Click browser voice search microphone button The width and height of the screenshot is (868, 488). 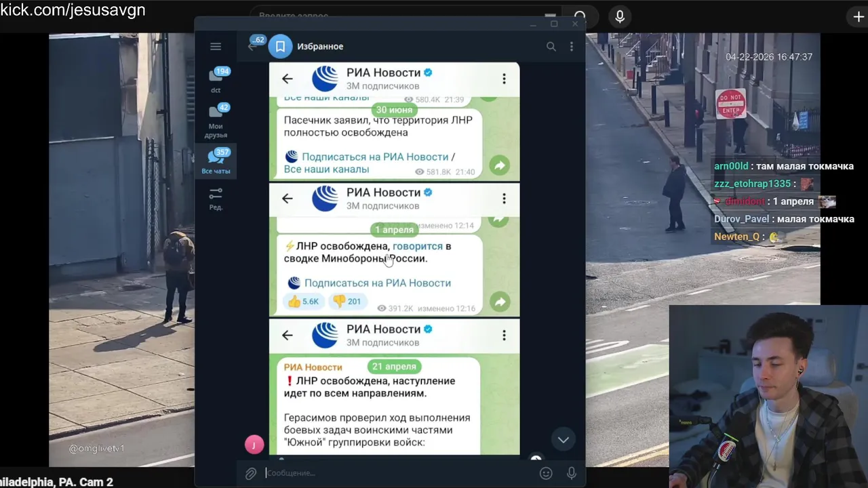tap(620, 16)
